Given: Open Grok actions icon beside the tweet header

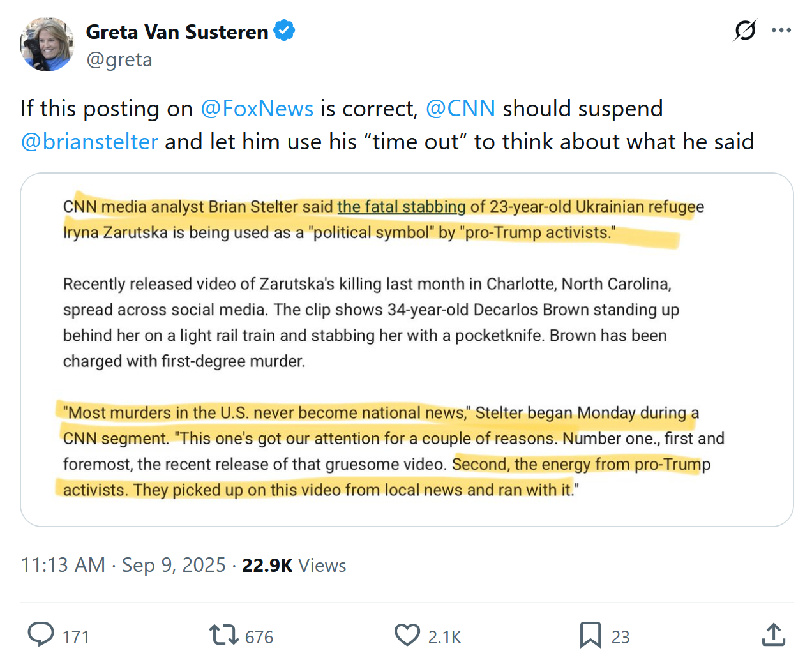Looking at the screenshot, I should pos(745,30).
